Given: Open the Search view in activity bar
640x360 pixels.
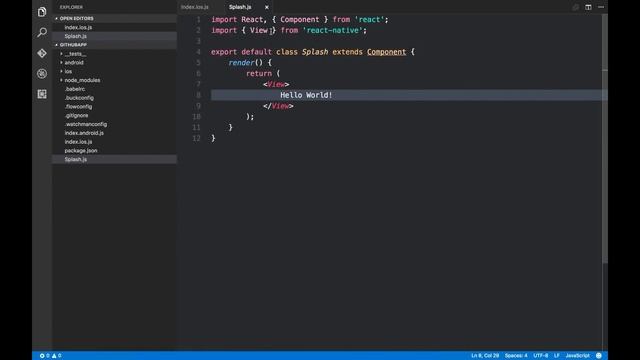Looking at the screenshot, I should [x=42, y=32].
